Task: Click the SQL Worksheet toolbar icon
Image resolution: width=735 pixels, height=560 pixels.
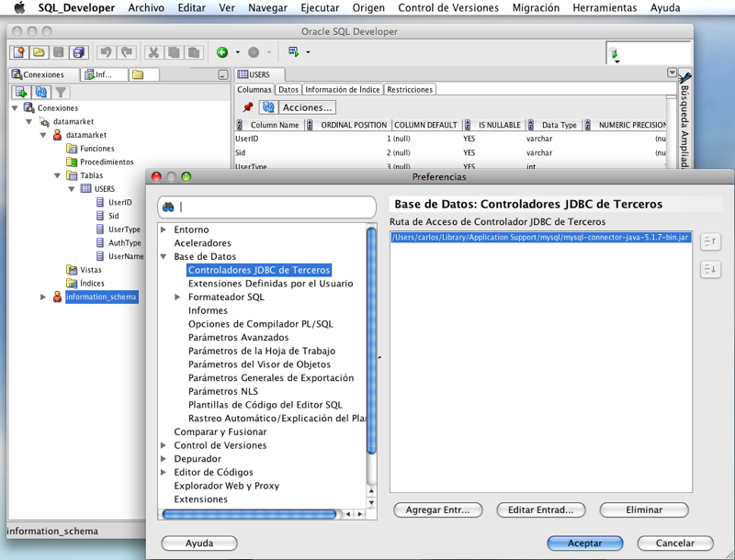Action: [x=294, y=51]
